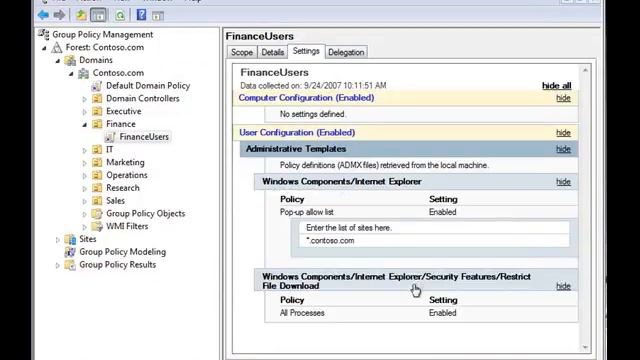Hide the Restrict File Download section
This screenshot has width=640, height=360.
563,286
